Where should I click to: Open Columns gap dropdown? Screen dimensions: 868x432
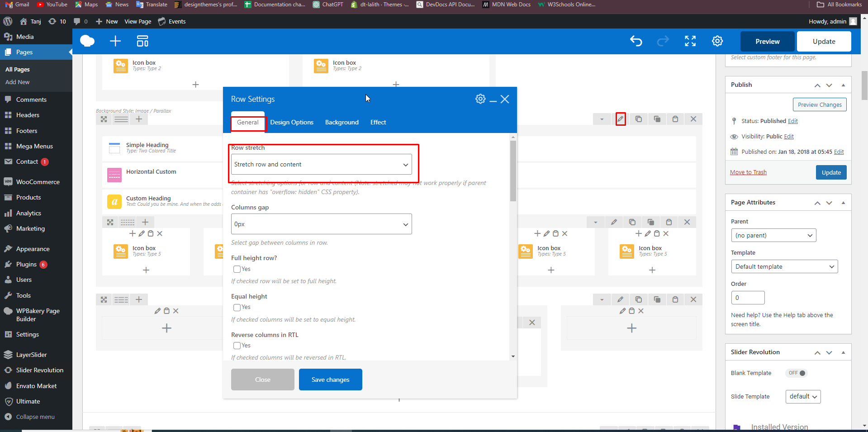tap(322, 224)
